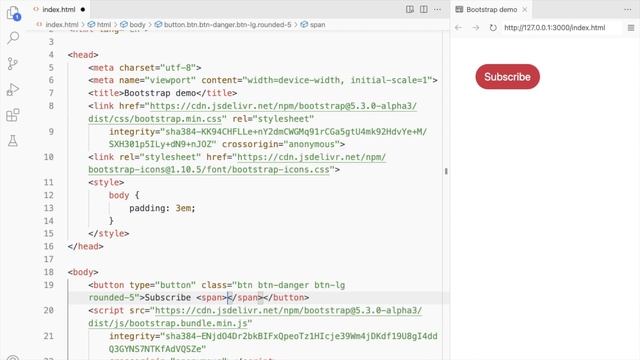
Task: Close the Bootstrap demo preview tab
Action: [x=525, y=9]
